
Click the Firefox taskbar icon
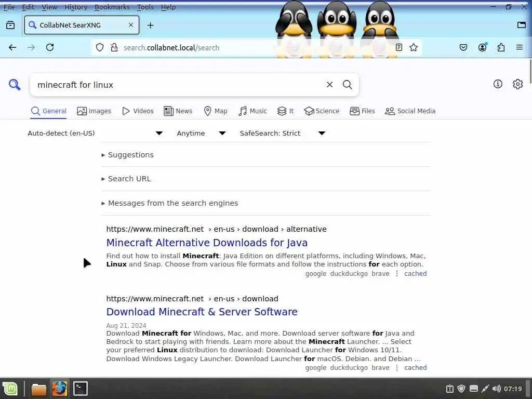click(x=59, y=389)
